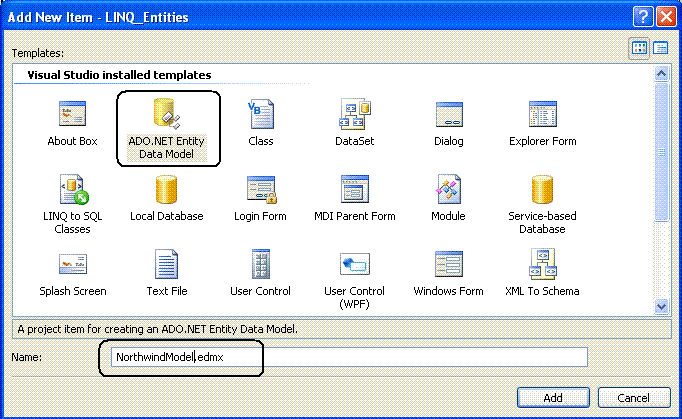The height and width of the screenshot is (419, 682).
Task: Click the "MDI Parent Form" label text
Action: [x=355, y=216]
